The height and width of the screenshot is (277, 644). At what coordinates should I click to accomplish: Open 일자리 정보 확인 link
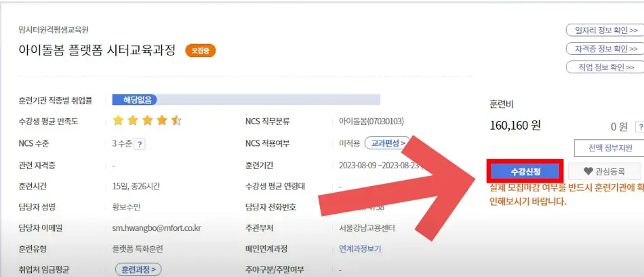click(x=605, y=31)
